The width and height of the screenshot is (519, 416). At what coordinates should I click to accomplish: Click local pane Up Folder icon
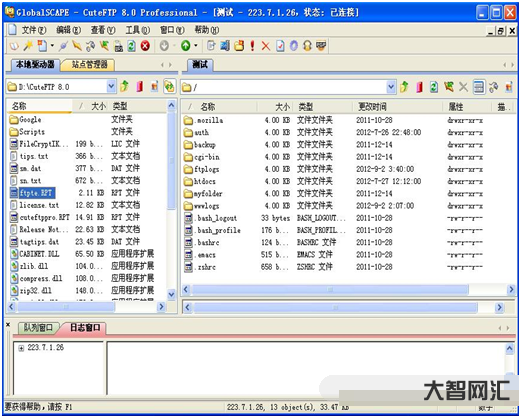125,87
